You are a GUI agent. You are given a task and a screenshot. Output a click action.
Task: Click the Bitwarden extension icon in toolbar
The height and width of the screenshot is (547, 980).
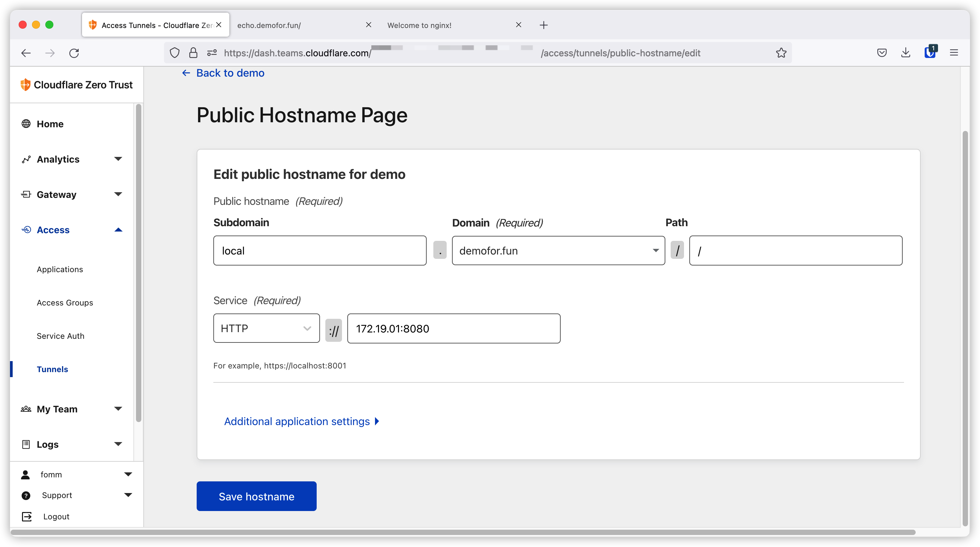[930, 52]
